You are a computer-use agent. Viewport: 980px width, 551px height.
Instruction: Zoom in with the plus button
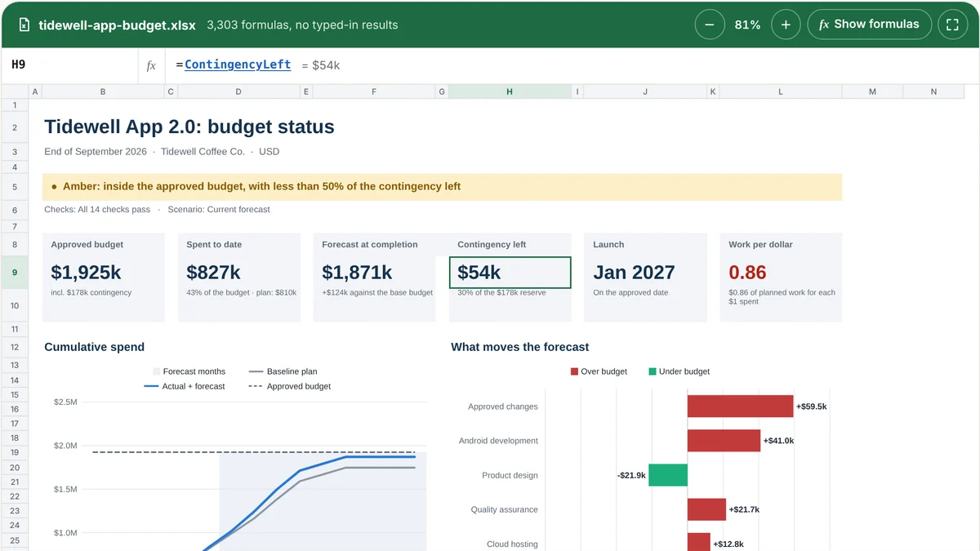(786, 24)
